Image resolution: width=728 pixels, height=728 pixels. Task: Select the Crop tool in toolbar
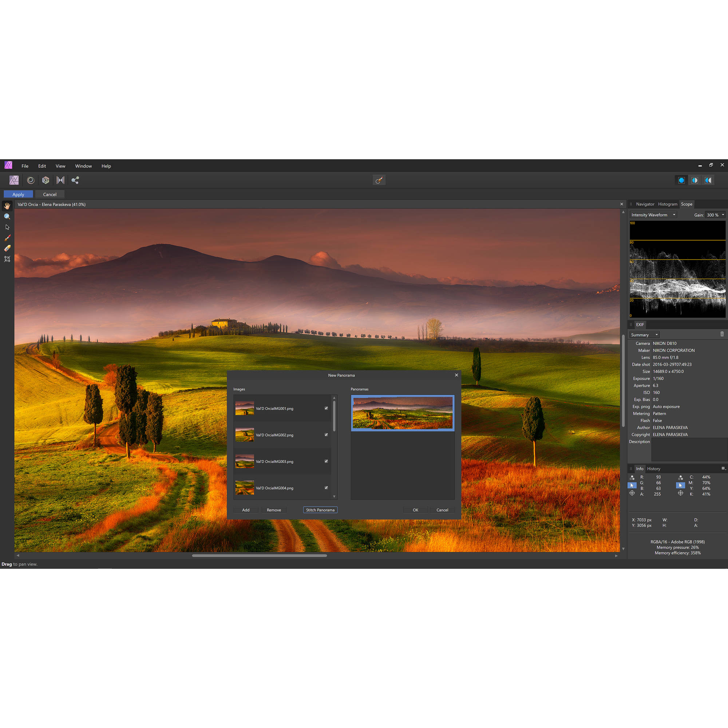point(7,259)
